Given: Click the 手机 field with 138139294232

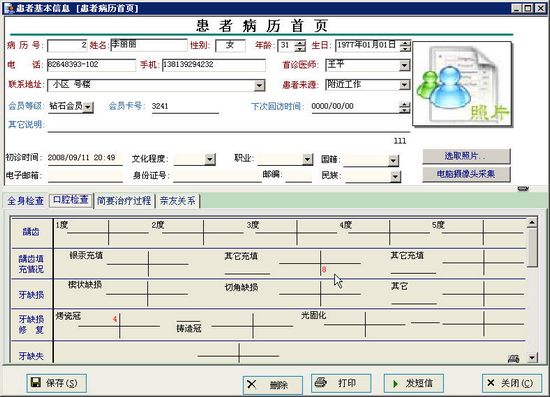Looking at the screenshot, I should coord(214,65).
